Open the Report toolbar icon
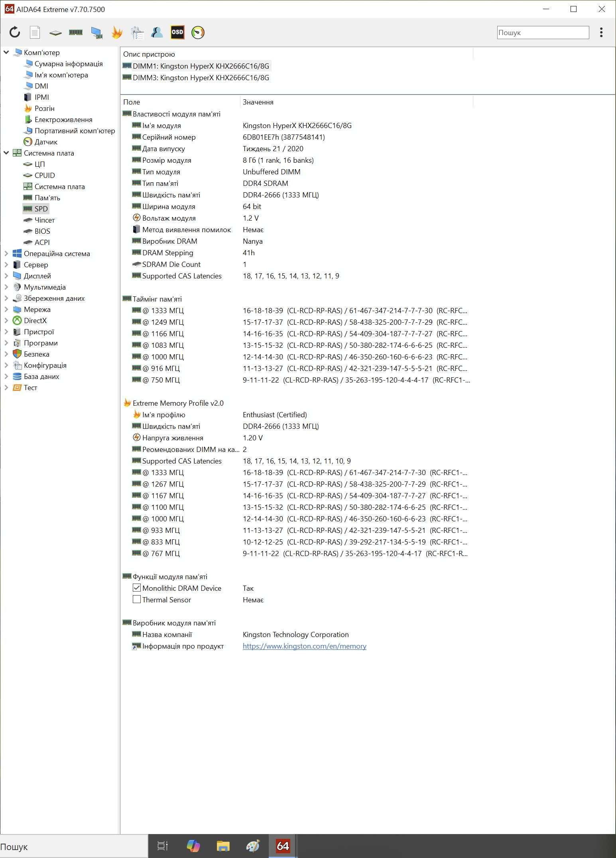The width and height of the screenshot is (616, 858). 35,32
